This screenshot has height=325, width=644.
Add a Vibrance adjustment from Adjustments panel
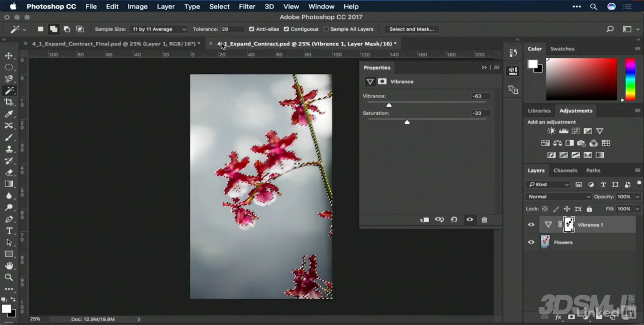[600, 131]
